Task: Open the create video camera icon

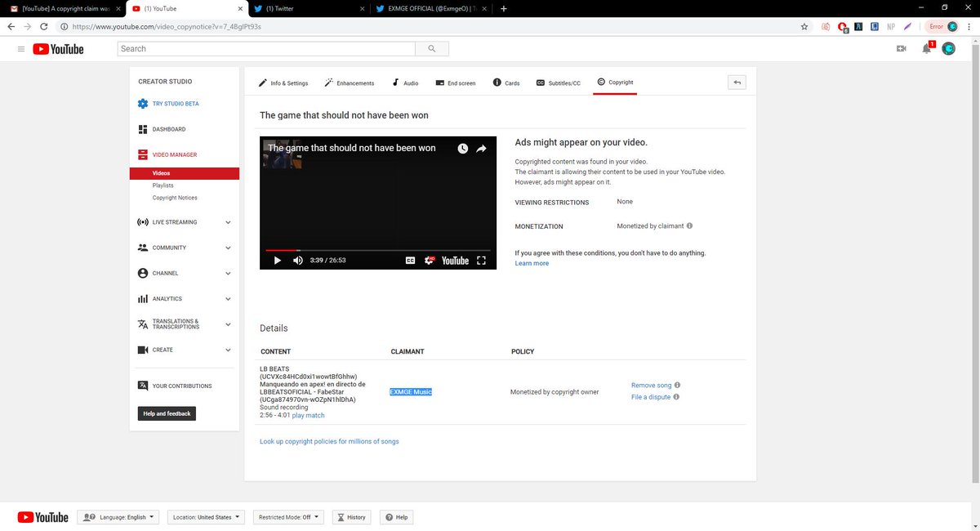Action: pos(902,49)
